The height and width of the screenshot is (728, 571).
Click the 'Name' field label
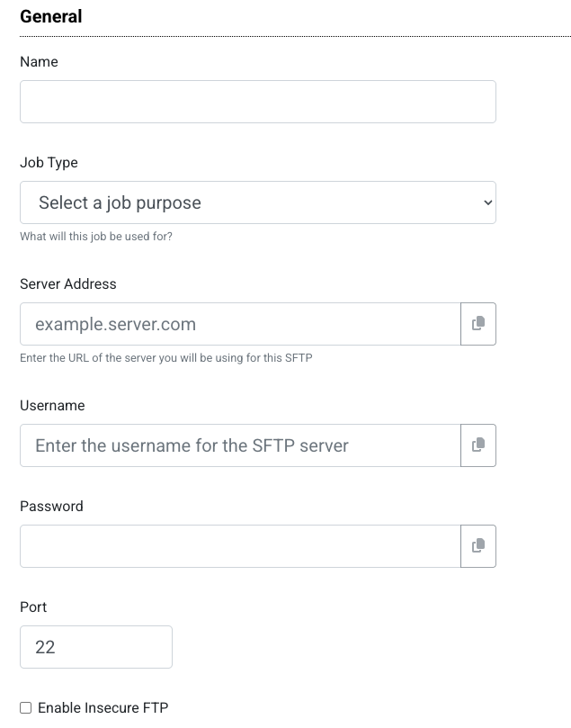[39, 62]
